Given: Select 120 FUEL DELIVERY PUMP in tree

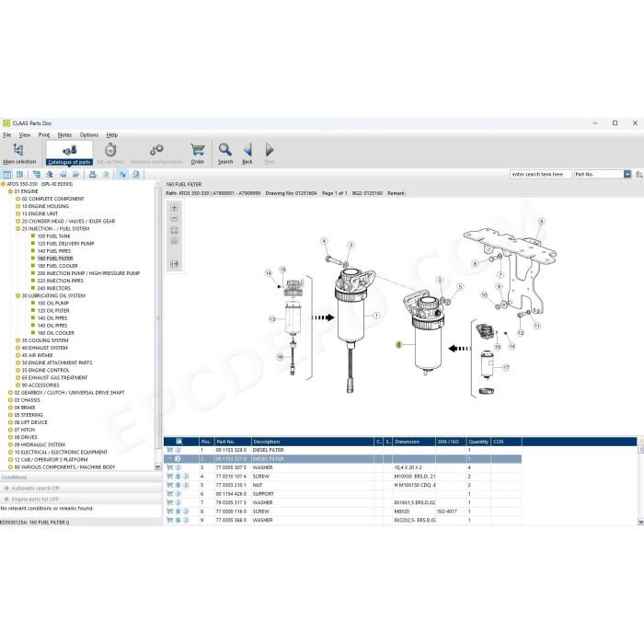Looking at the screenshot, I should click(65, 244).
